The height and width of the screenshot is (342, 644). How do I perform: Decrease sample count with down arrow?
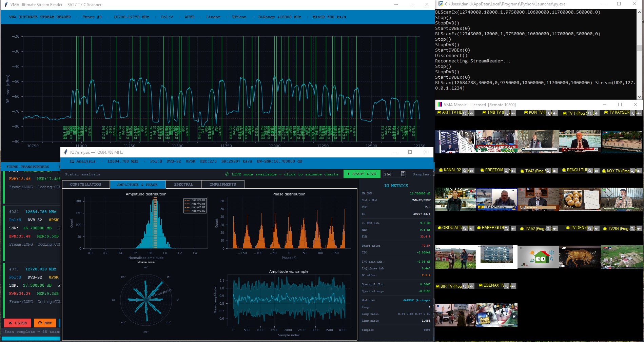[x=403, y=175]
